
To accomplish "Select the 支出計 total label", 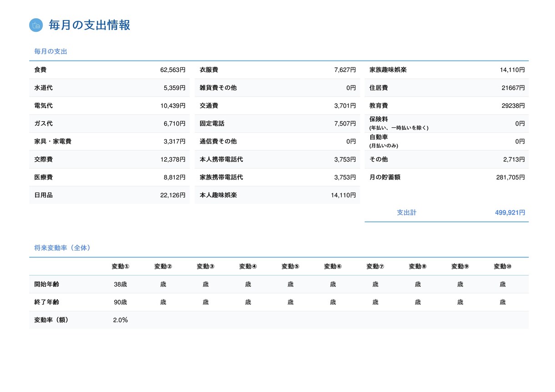I will tap(407, 212).
